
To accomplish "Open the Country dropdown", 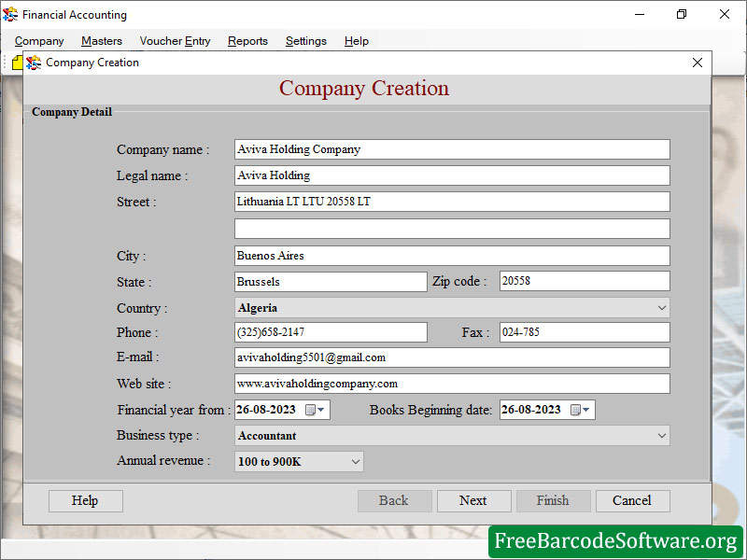I will pyautogui.click(x=661, y=307).
